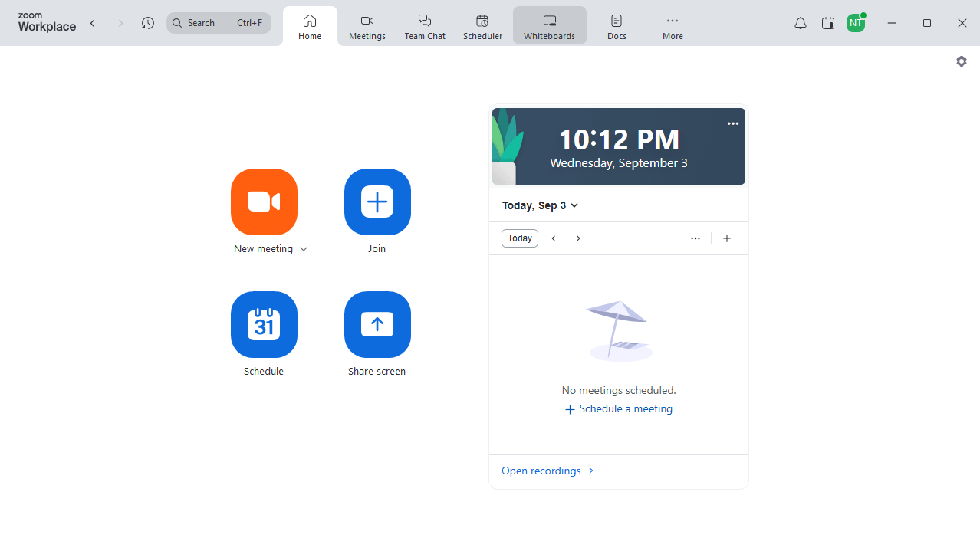Open Zoom Docs
This screenshot has width=980, height=551.
click(x=616, y=25)
